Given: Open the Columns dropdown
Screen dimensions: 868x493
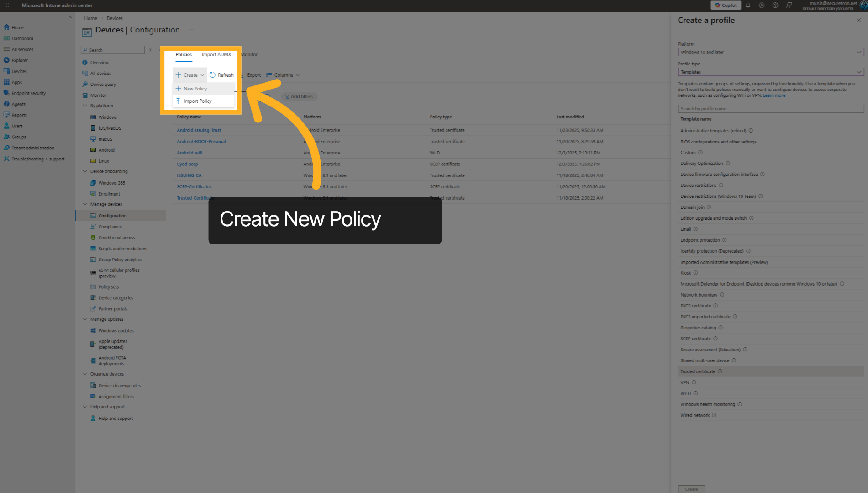Looking at the screenshot, I should [x=283, y=74].
